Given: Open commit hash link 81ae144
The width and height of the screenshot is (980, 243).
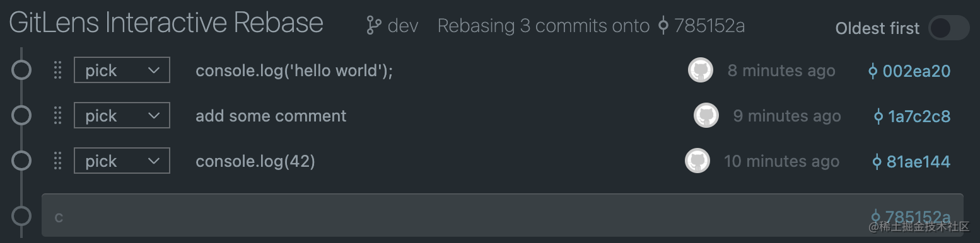Looking at the screenshot, I should [911, 162].
